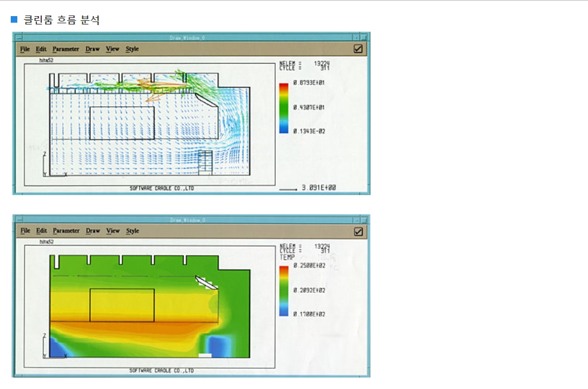This screenshot has width=588, height=389.
Task: Open Parameter menu in the velocity vector window
Action: [66, 49]
